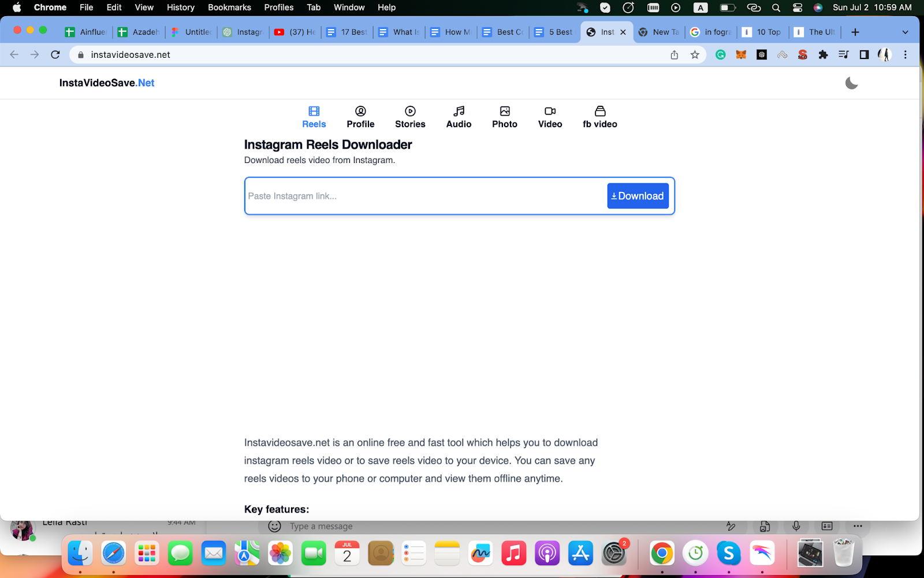Switch to the Video downloader tab
The width and height of the screenshot is (924, 578).
click(550, 117)
